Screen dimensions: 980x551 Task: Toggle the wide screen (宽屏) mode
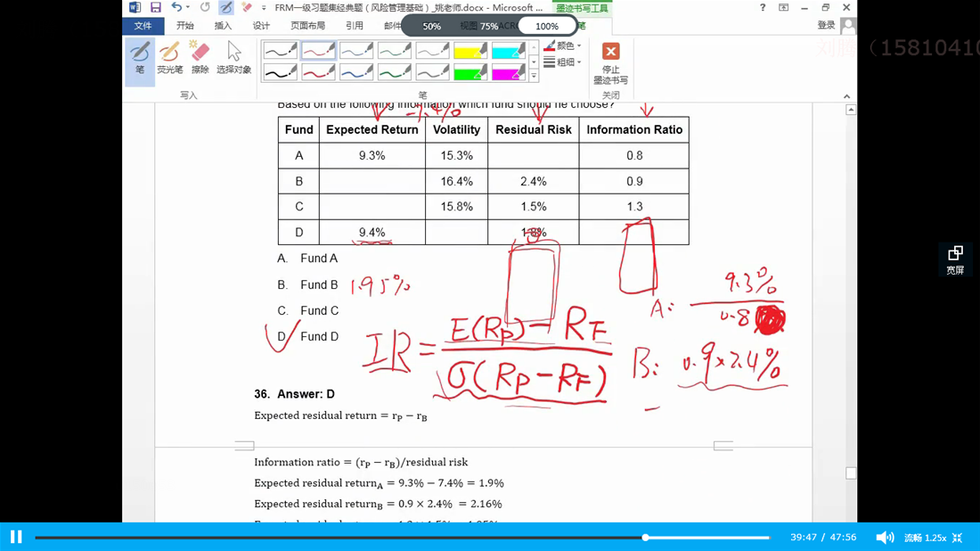coord(955,259)
